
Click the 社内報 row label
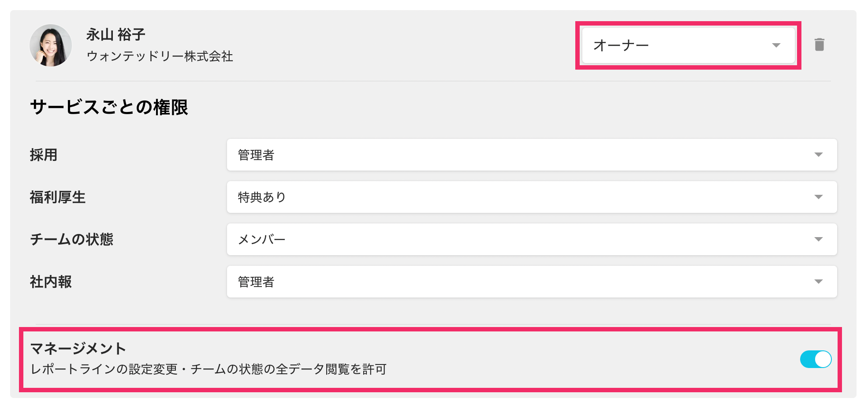[51, 282]
